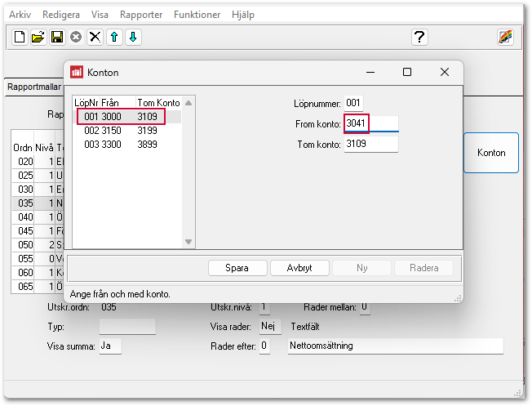Select row with Ordn 020

click(x=38, y=162)
